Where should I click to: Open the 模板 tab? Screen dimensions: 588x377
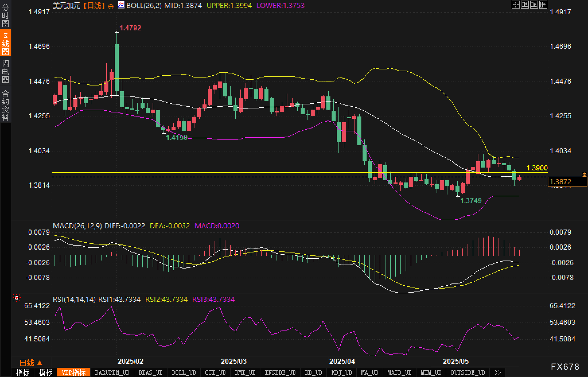pos(46,372)
